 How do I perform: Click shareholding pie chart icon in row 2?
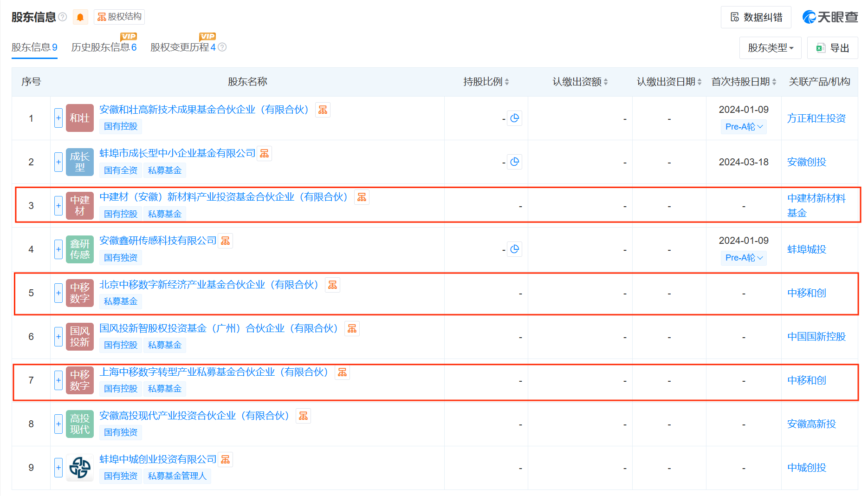[514, 162]
